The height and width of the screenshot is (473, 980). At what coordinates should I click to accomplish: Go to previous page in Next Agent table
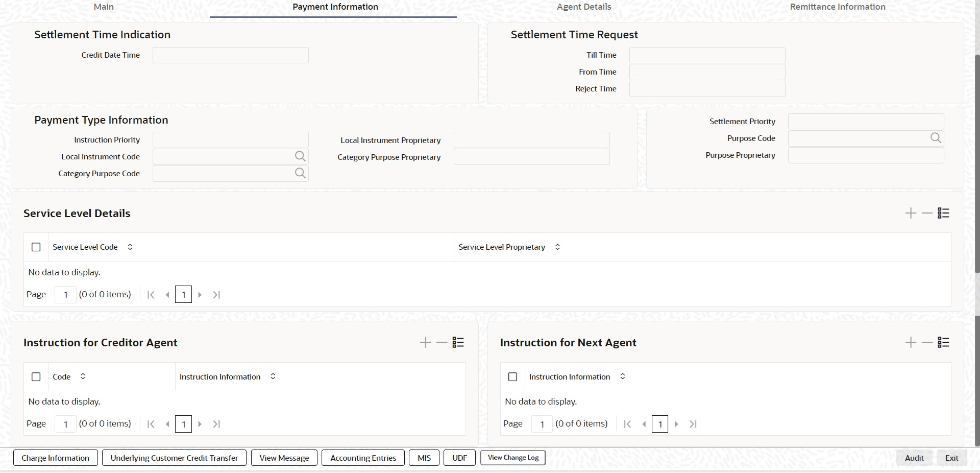tap(644, 424)
